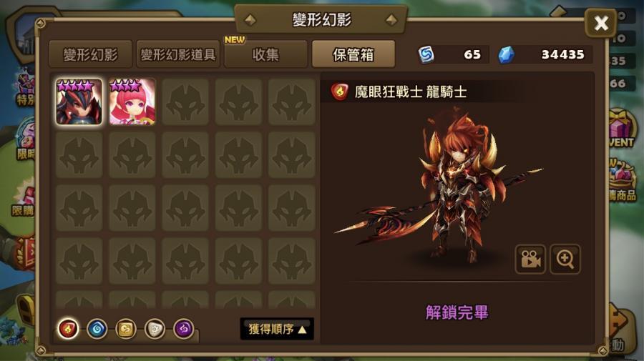Screen dimensions: 644x361
Task: Click the video camera preview icon
Action: (x=530, y=259)
